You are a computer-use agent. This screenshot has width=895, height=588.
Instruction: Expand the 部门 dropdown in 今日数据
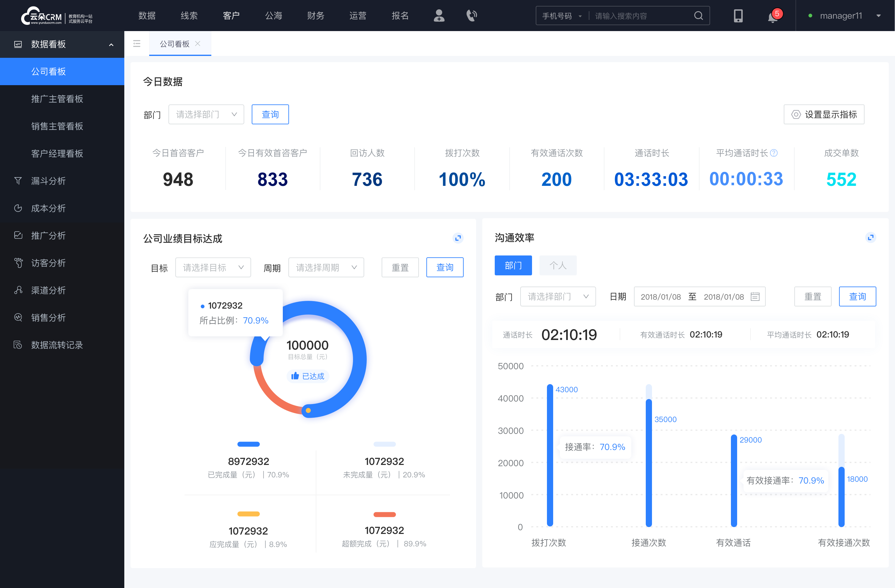pos(205,113)
